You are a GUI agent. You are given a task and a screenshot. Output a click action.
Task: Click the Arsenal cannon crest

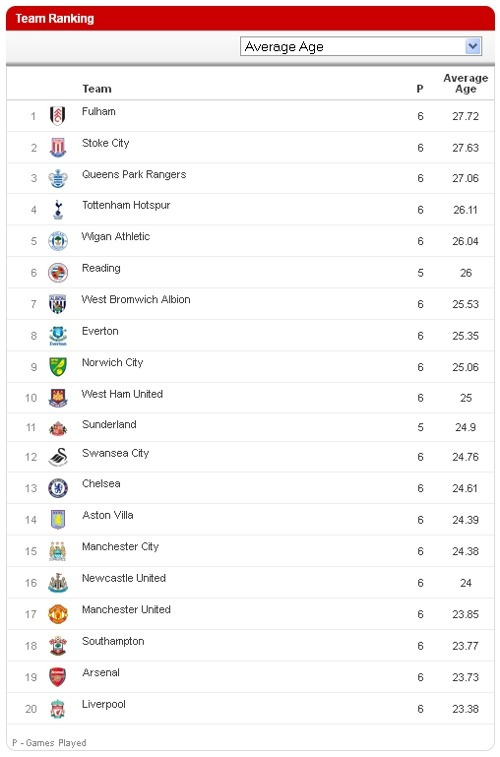pos(58,677)
